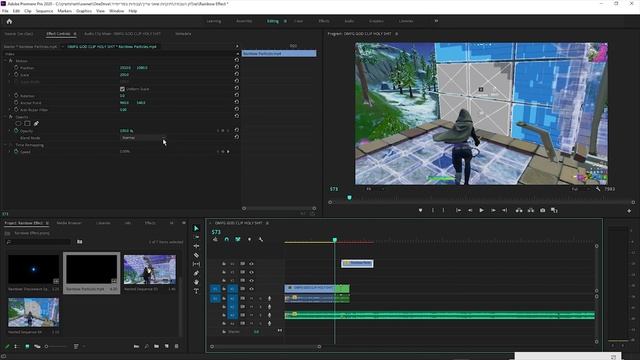
Task: Switch to the Color workspace
Action: (x=298, y=21)
